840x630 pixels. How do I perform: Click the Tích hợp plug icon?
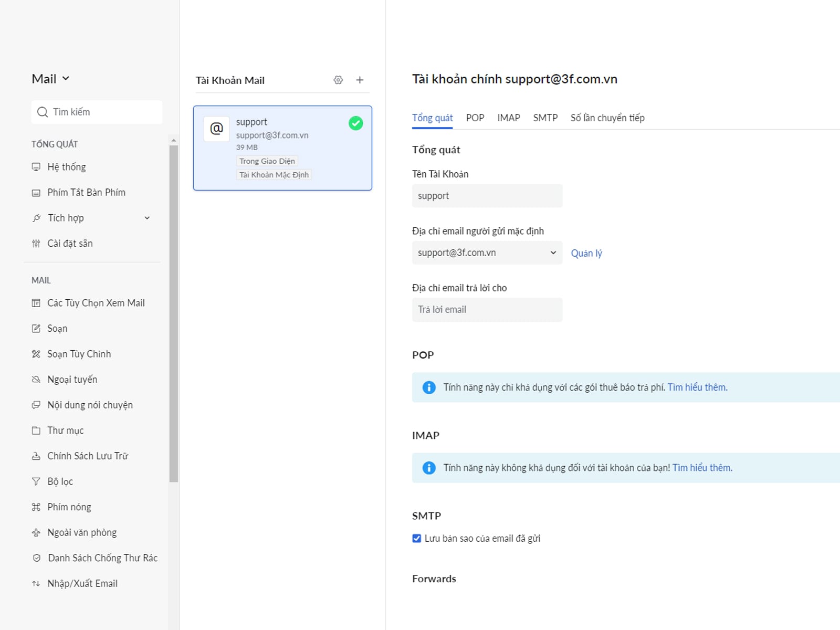pyautogui.click(x=36, y=218)
